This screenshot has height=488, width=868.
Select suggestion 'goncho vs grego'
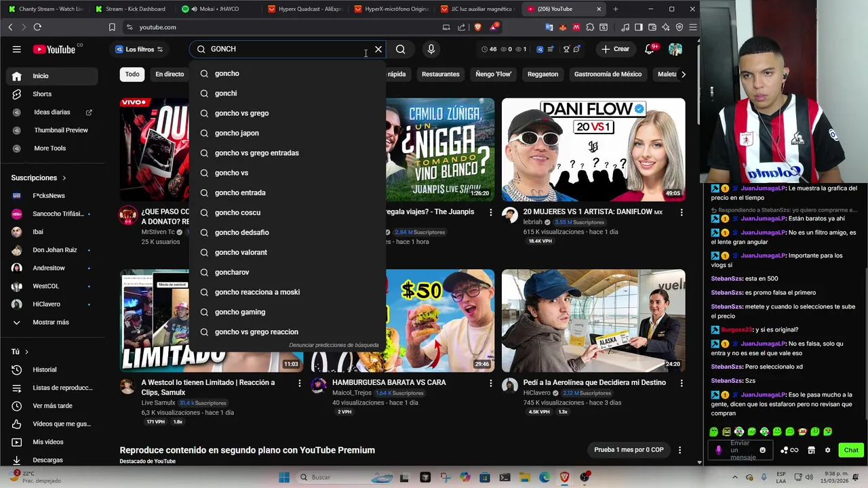pos(288,113)
